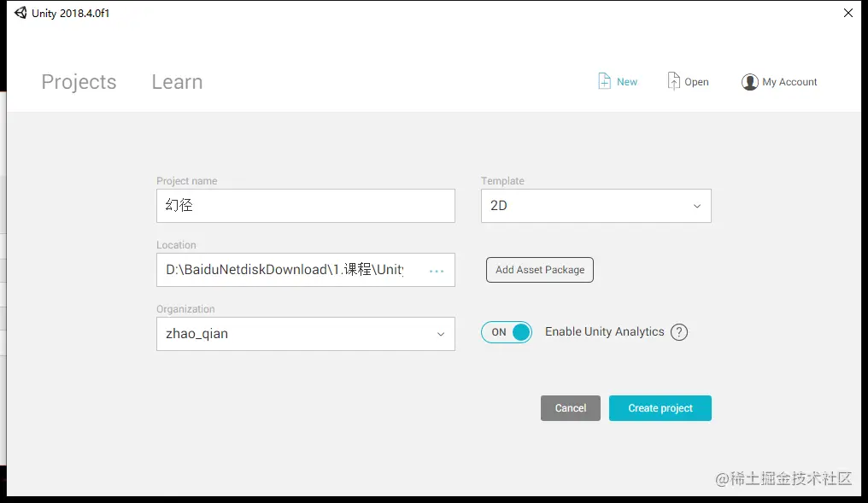The height and width of the screenshot is (503, 868).
Task: Close the Unity launcher window
Action: 848,13
